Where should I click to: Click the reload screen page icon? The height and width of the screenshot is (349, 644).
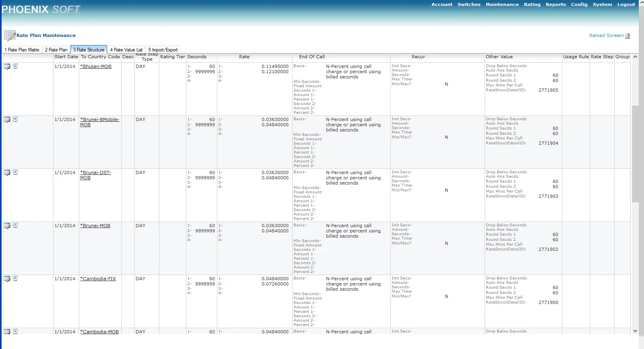coord(627,36)
